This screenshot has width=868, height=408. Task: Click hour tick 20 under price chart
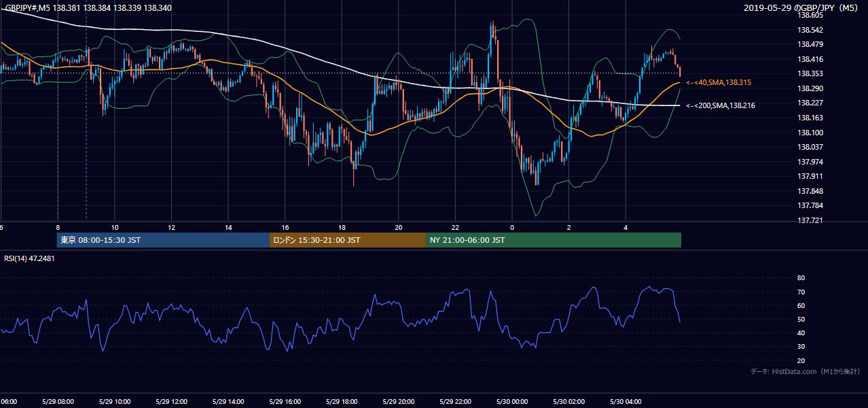(x=399, y=227)
